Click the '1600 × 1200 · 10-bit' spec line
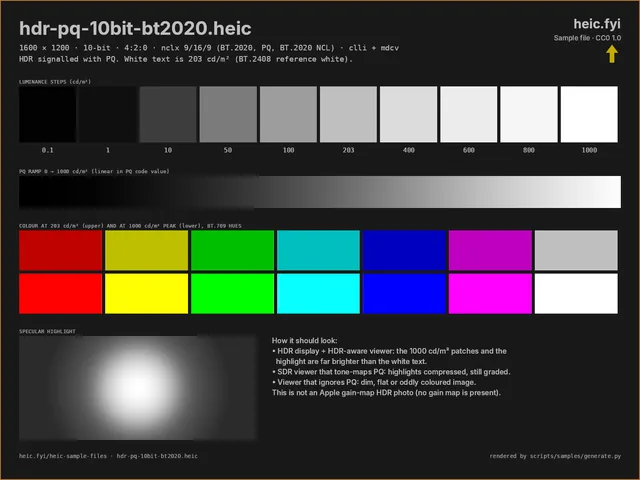Viewport: 640px width, 480px height. tap(209, 48)
